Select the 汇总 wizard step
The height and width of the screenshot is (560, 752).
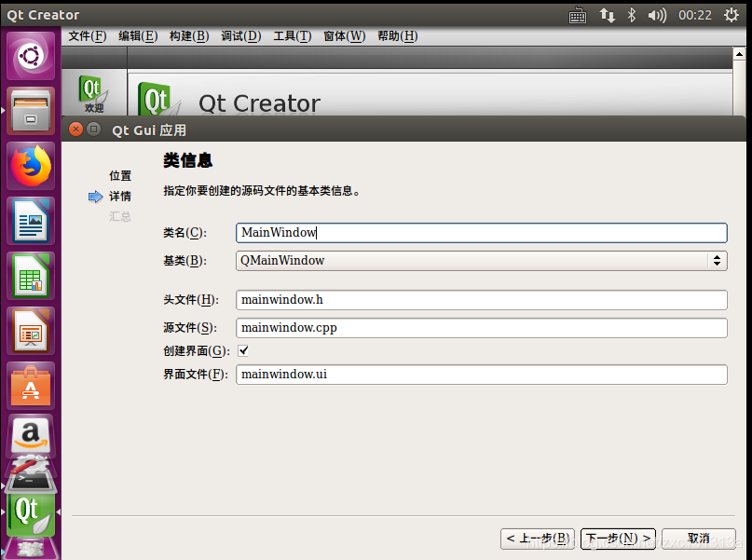(x=120, y=216)
